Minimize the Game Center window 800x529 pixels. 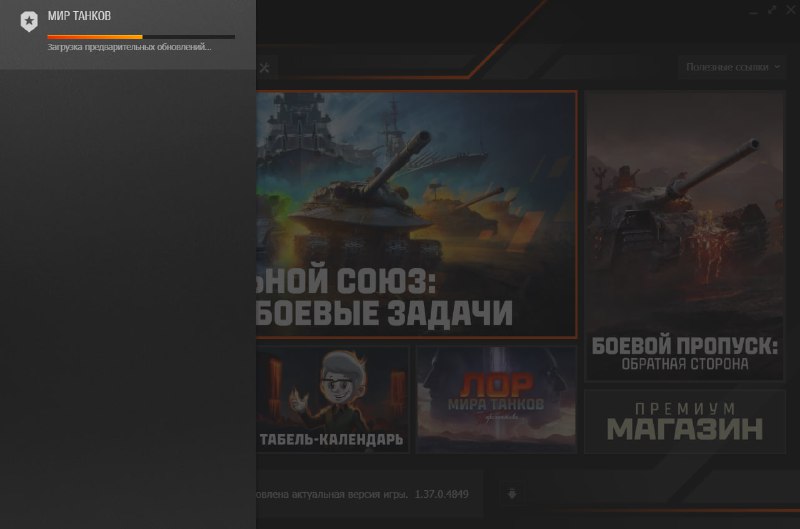pos(754,11)
